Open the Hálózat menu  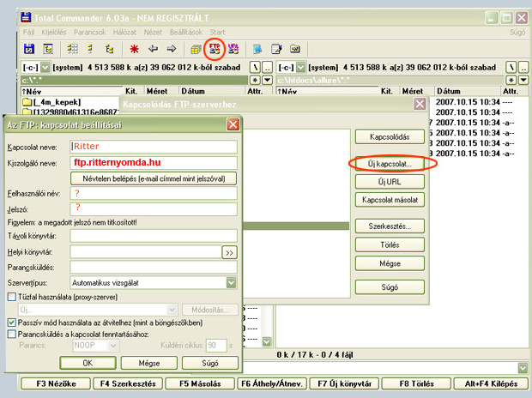[124, 32]
